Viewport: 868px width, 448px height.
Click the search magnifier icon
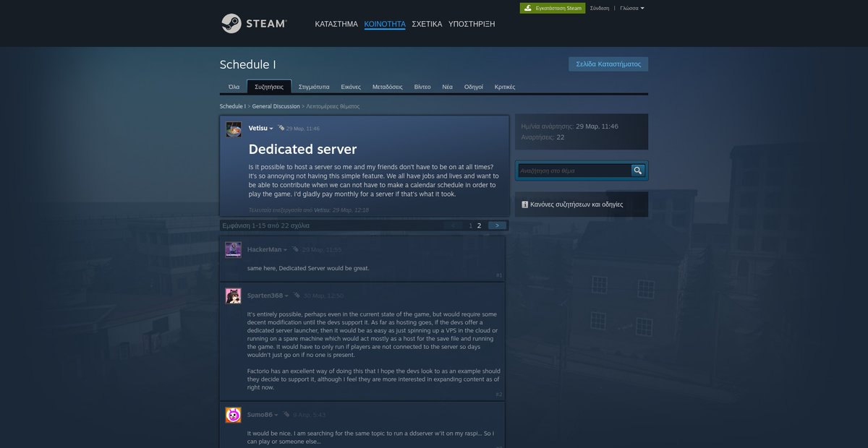[x=637, y=171]
